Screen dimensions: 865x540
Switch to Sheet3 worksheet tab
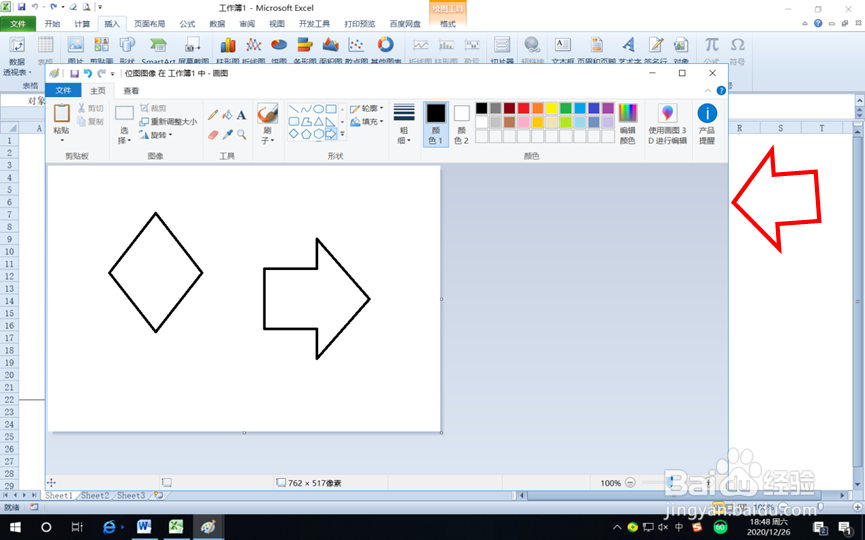[x=131, y=495]
